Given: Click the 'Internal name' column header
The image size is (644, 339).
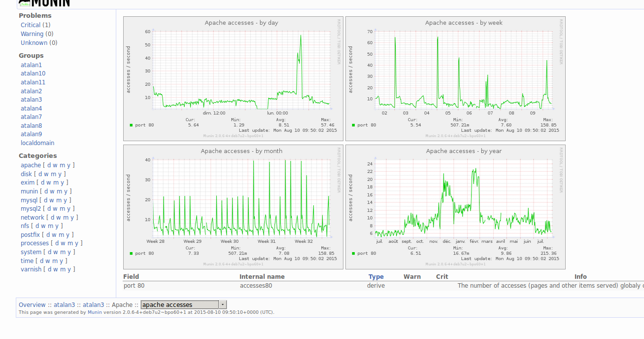Looking at the screenshot, I should (262, 277).
